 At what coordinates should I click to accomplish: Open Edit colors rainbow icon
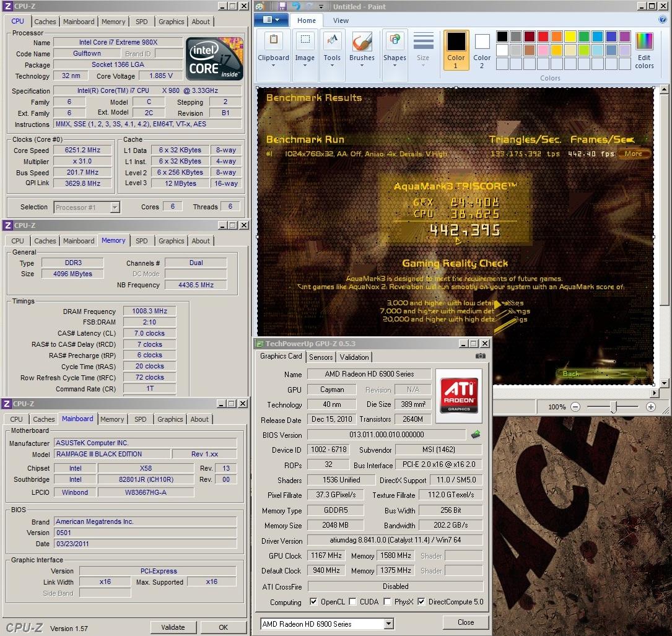(x=644, y=41)
